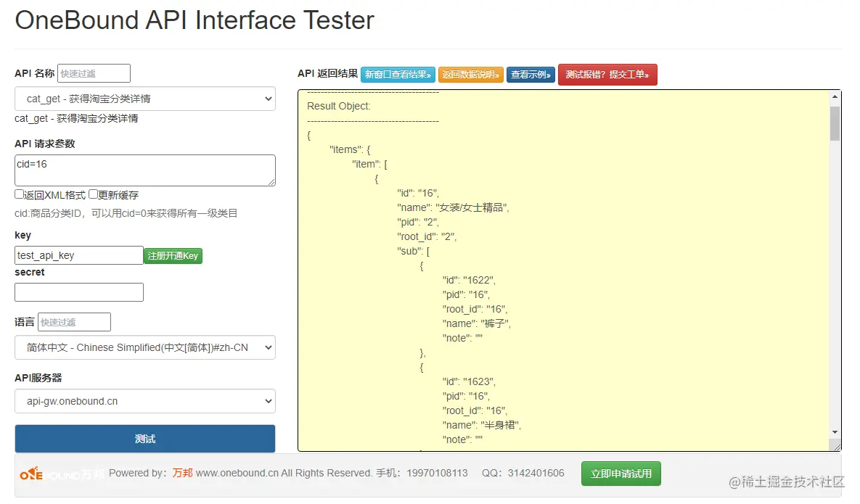Click the green 注册开通Key button
Screen dimensions: 860x504
click(x=173, y=255)
